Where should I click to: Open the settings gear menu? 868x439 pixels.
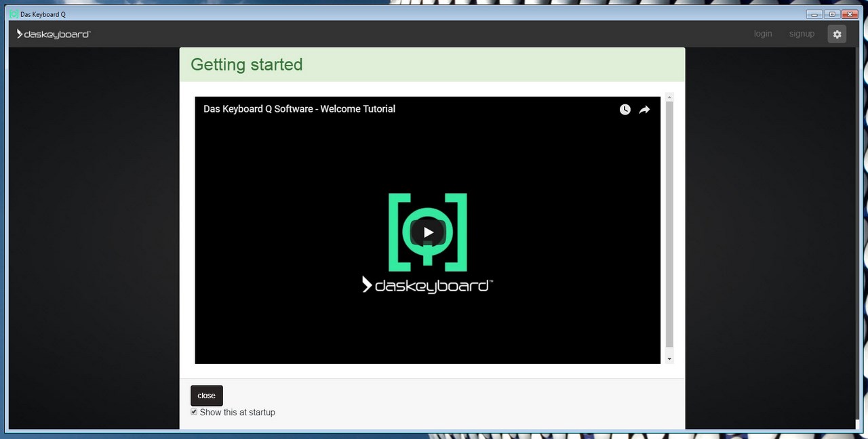pos(837,34)
